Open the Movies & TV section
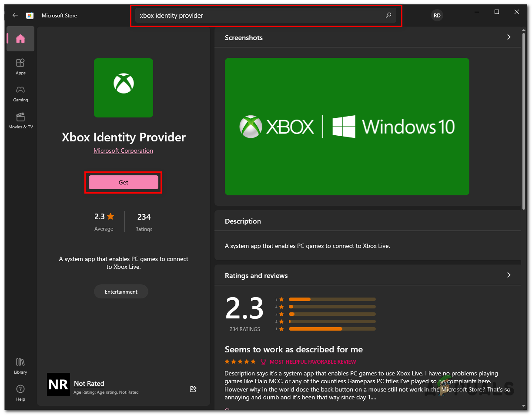Viewport: 532px width, 415px height. pos(20,120)
